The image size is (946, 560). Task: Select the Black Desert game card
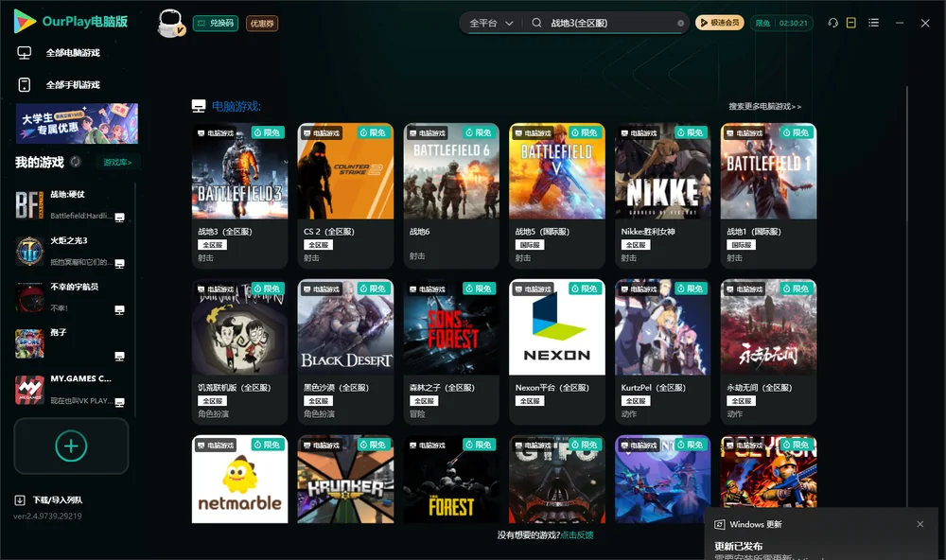tap(345, 352)
